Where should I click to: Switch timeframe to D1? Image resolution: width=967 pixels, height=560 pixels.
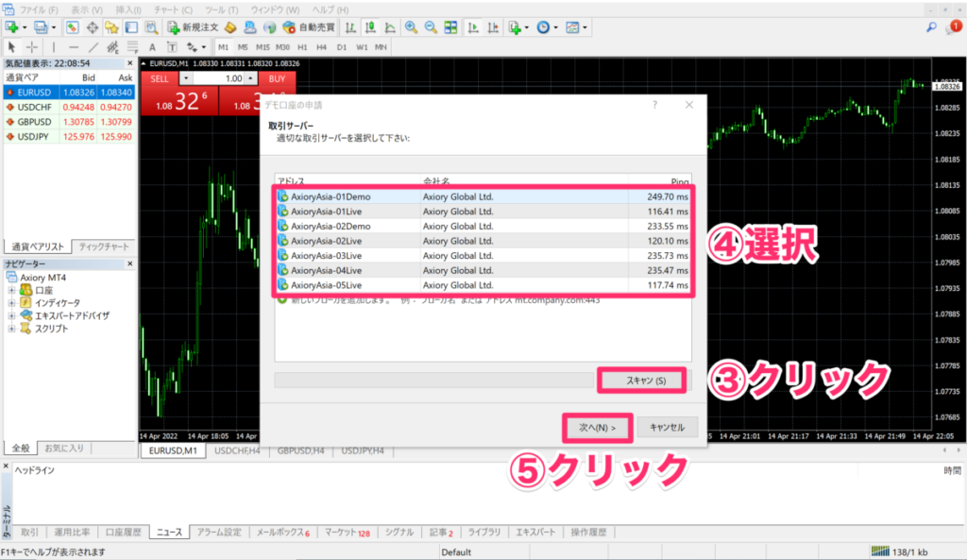pos(342,47)
